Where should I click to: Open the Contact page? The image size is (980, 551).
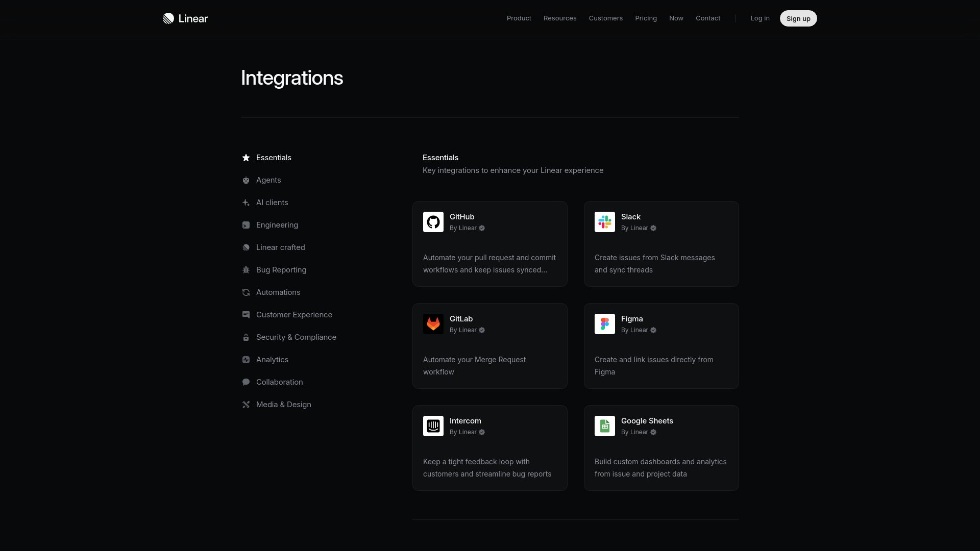pos(708,18)
